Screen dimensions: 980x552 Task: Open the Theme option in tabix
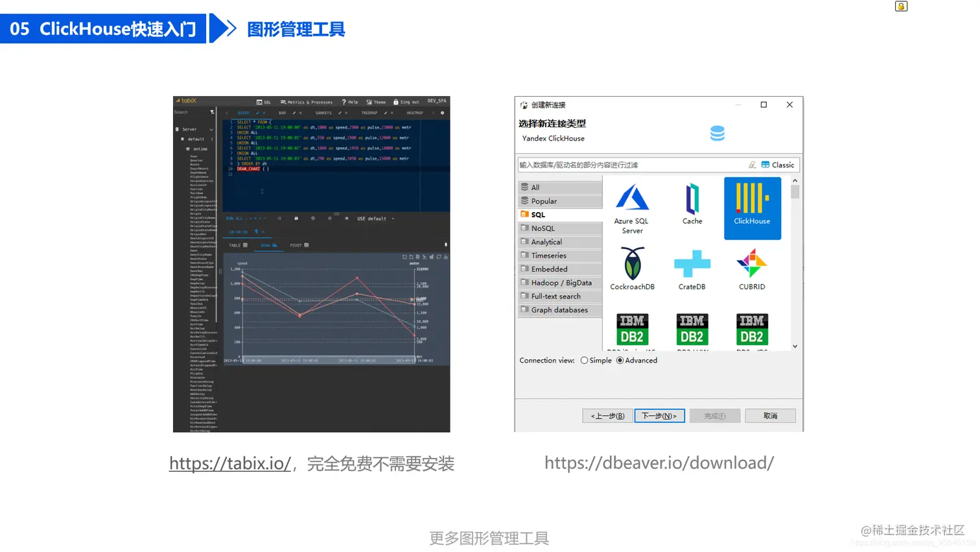[376, 102]
